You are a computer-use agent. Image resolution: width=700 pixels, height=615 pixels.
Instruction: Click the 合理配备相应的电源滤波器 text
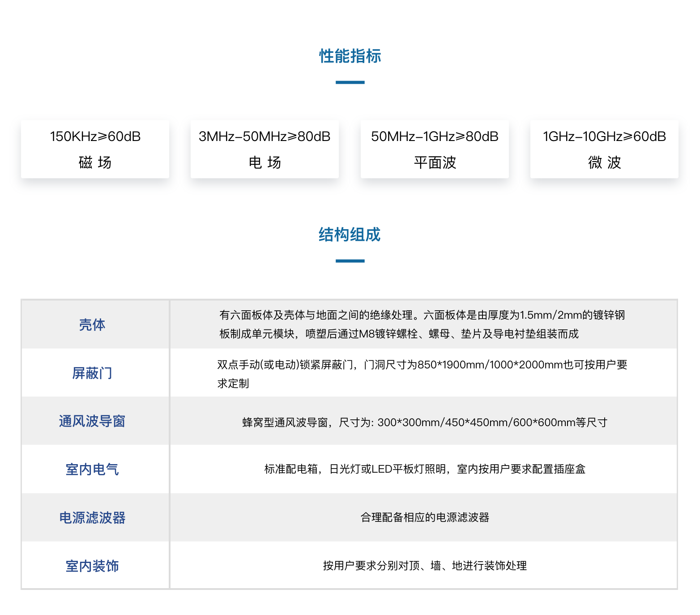coord(424,517)
